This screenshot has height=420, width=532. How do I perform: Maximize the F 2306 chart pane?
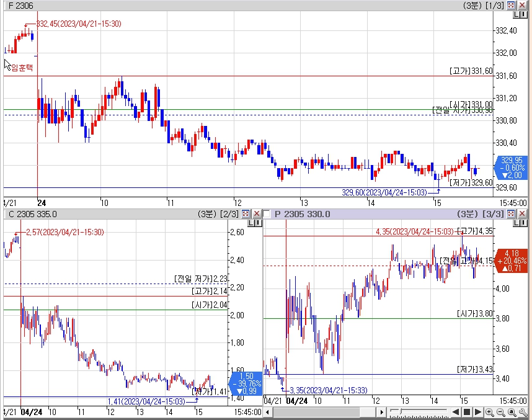(511, 5)
